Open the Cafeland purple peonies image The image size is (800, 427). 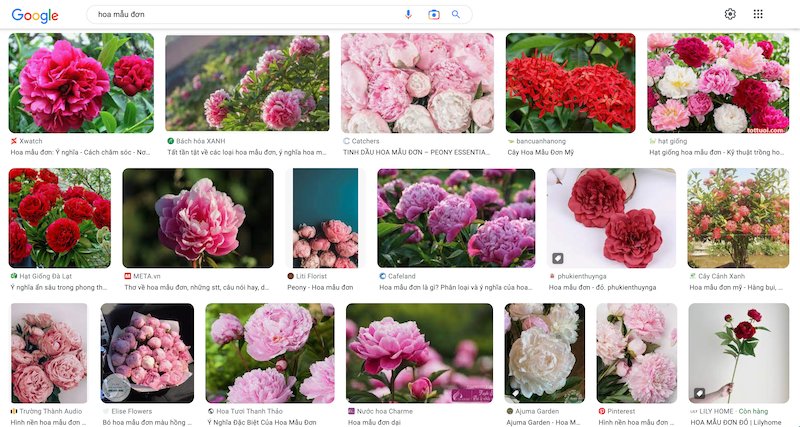coord(456,218)
